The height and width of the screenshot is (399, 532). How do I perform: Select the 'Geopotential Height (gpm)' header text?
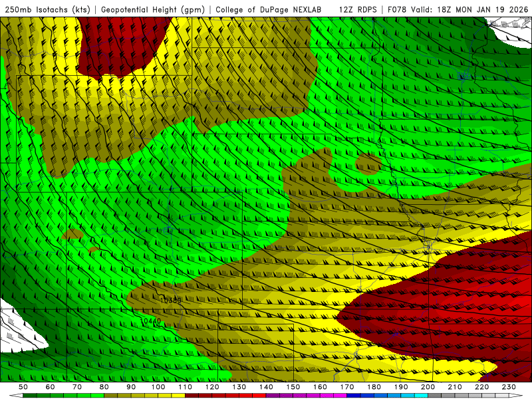(153, 9)
